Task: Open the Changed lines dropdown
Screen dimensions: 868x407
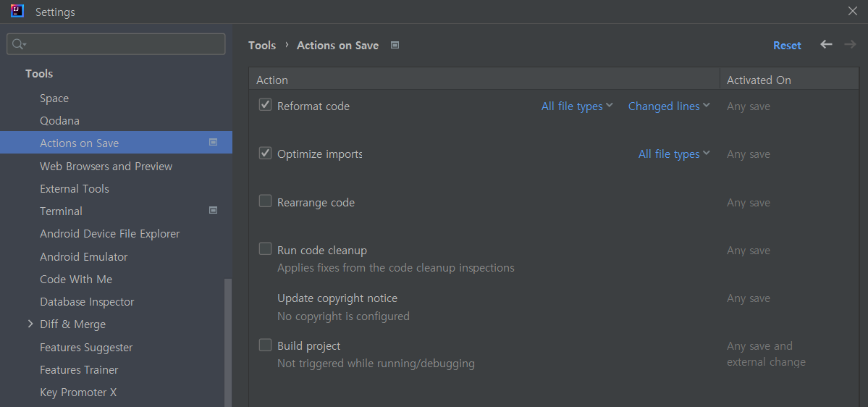Action: tap(669, 106)
